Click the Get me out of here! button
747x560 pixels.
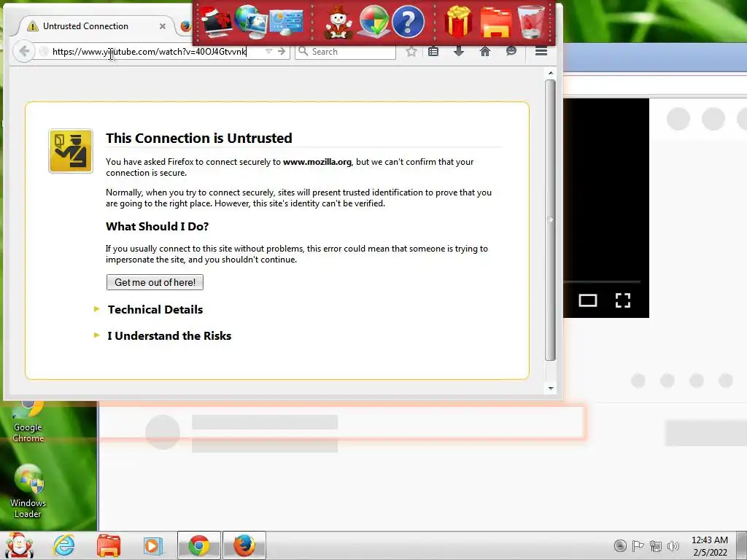(155, 282)
